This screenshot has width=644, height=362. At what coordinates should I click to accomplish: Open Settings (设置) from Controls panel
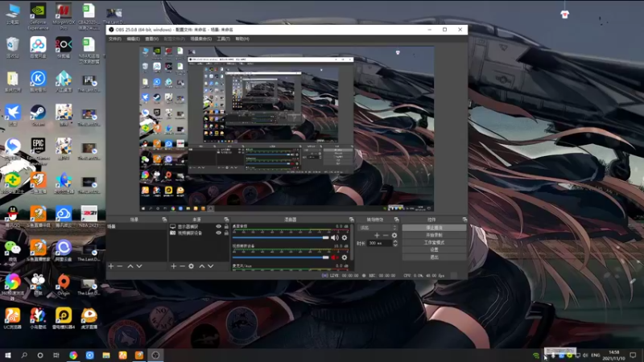(434, 249)
